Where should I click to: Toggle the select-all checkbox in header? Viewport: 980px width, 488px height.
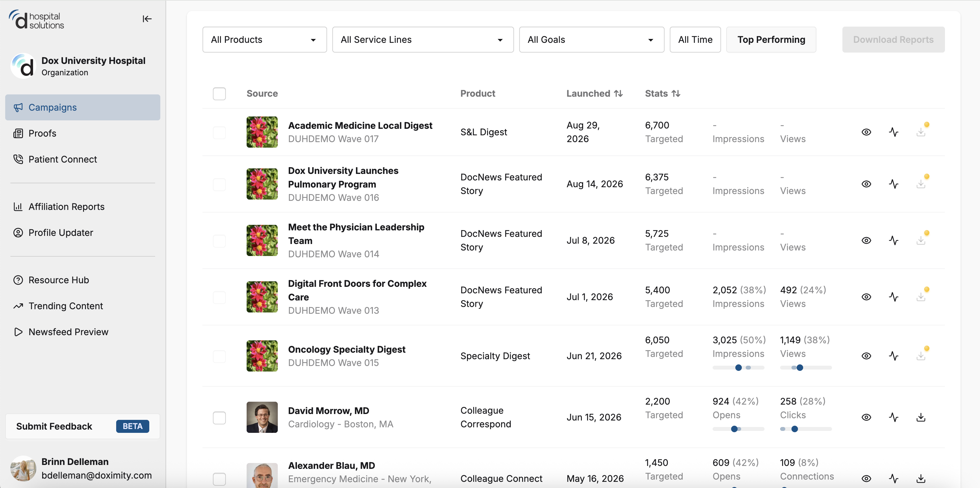219,93
